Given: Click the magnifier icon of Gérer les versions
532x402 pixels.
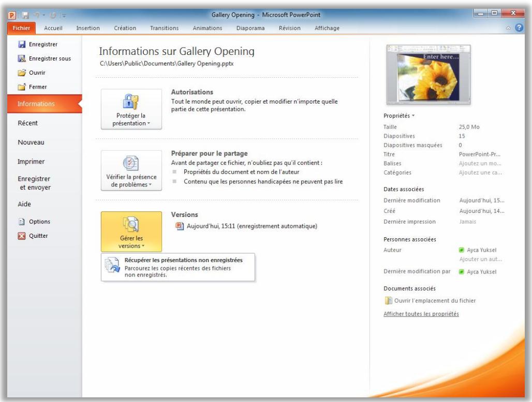Looking at the screenshot, I should pyautogui.click(x=130, y=224).
